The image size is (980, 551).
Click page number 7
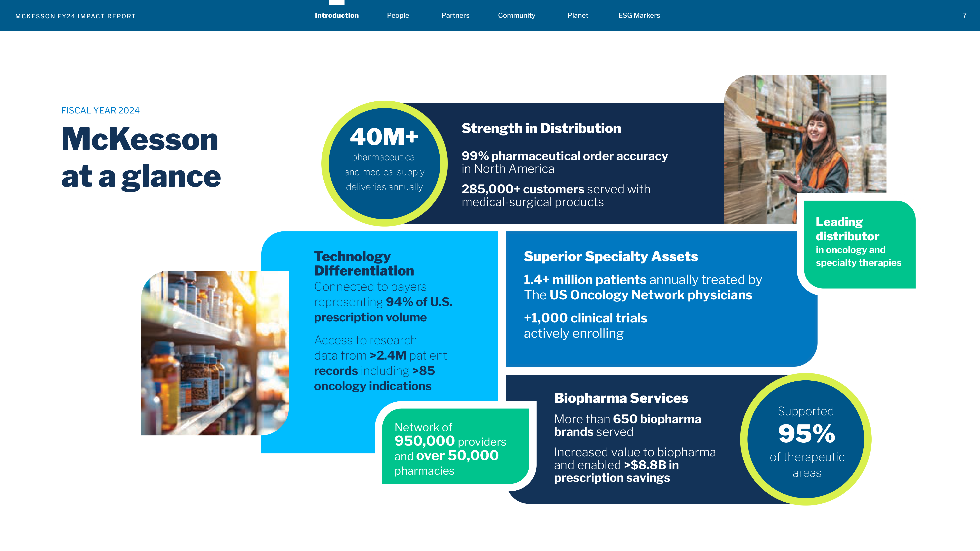pyautogui.click(x=964, y=16)
